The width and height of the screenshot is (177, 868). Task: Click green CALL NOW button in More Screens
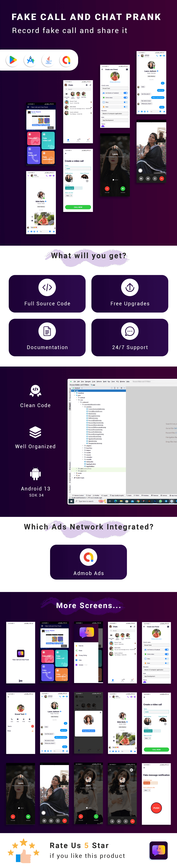156,750
